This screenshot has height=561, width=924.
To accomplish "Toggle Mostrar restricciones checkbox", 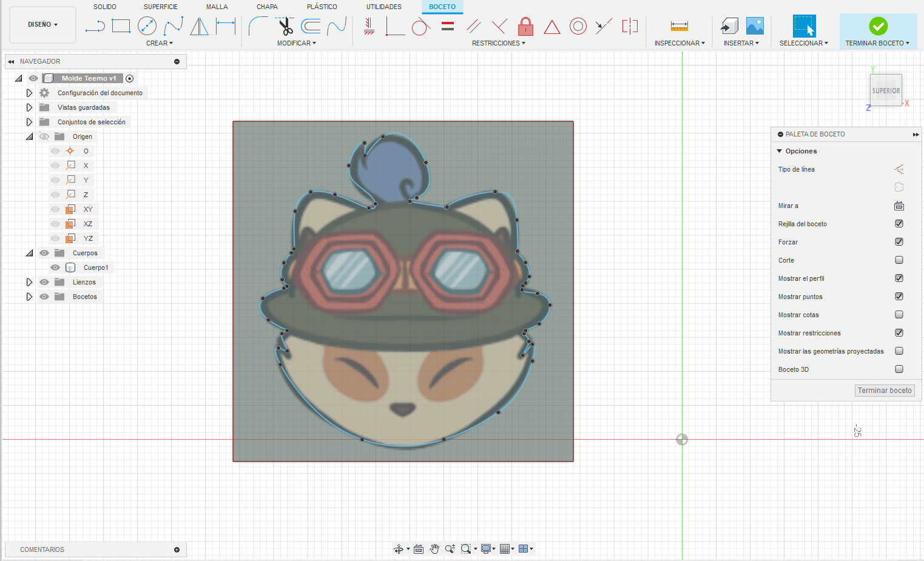I will click(899, 333).
